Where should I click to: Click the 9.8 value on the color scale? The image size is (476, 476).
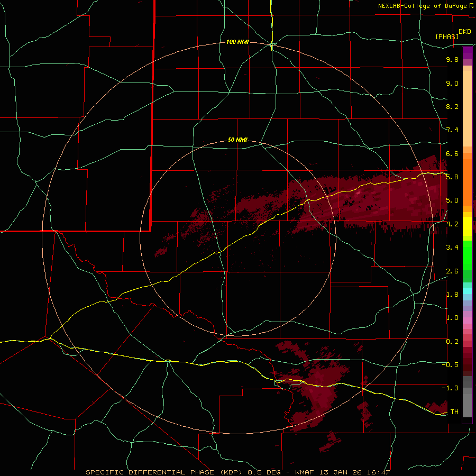452,59
